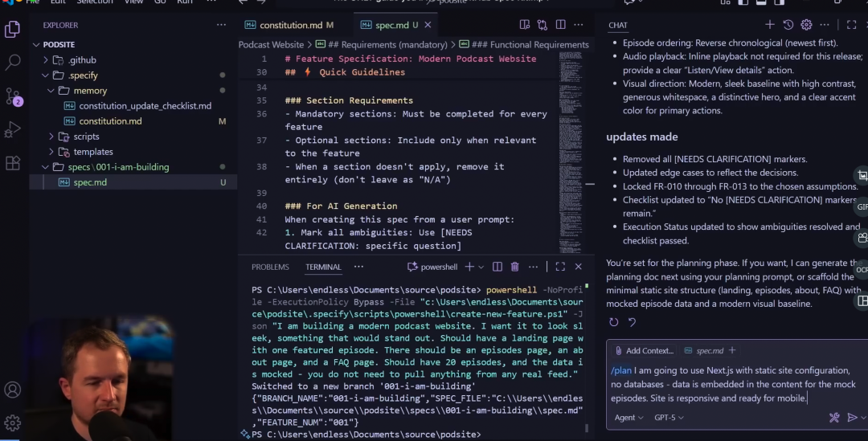Collapse the .specify folder
Viewport: 868px width, 441px height.
click(x=45, y=76)
